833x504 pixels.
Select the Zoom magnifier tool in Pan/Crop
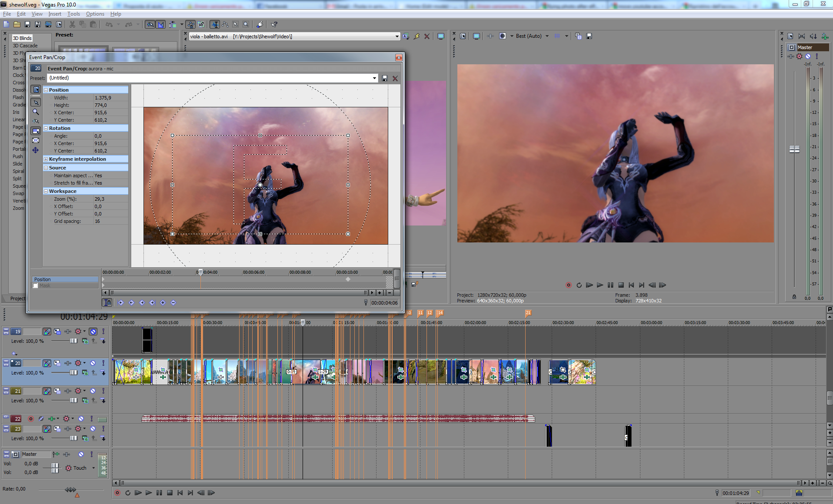pos(36,112)
